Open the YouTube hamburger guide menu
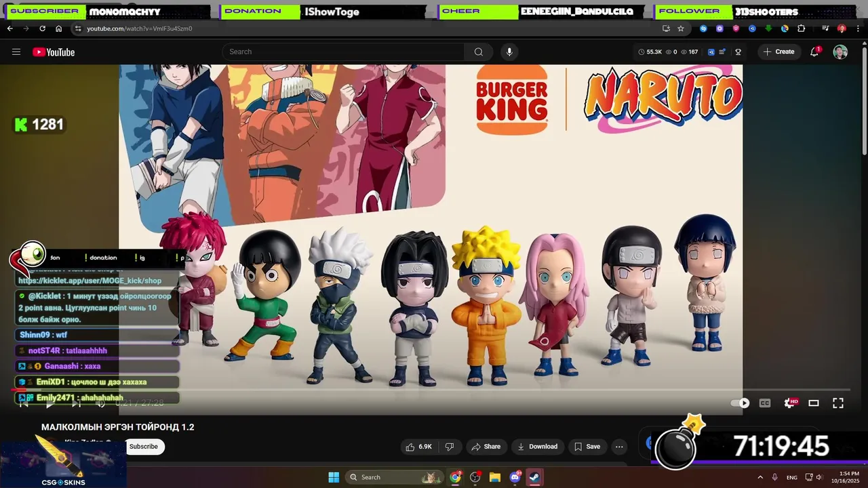 pyautogui.click(x=16, y=52)
